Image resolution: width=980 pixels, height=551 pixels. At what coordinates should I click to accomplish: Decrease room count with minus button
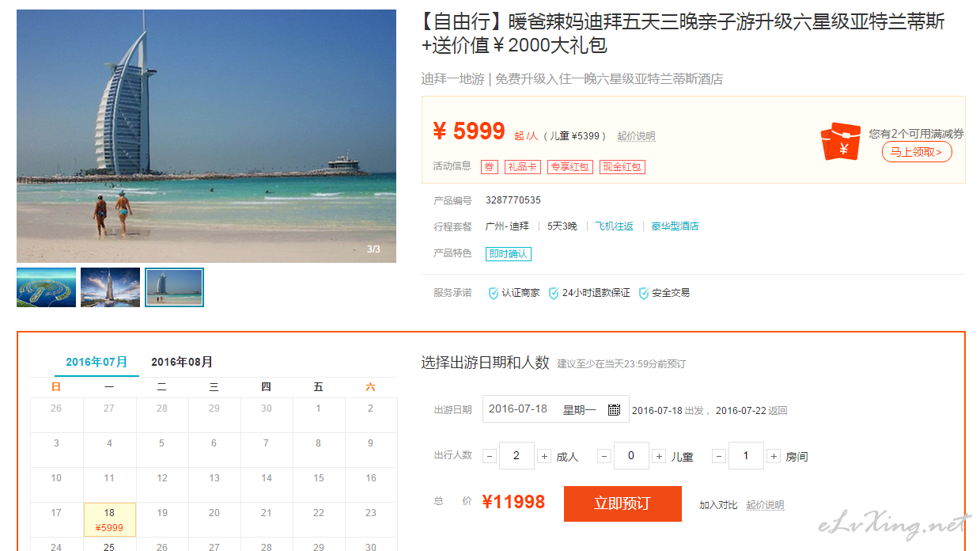pos(719,456)
